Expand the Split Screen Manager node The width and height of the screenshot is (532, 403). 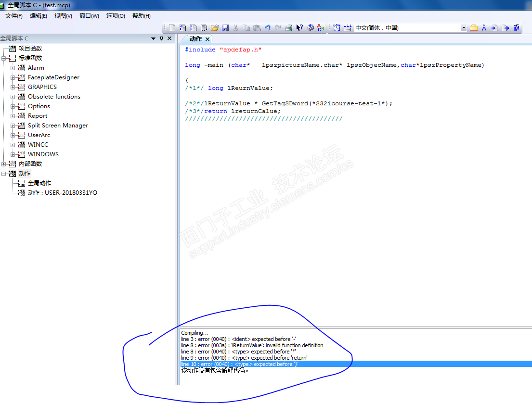point(13,126)
